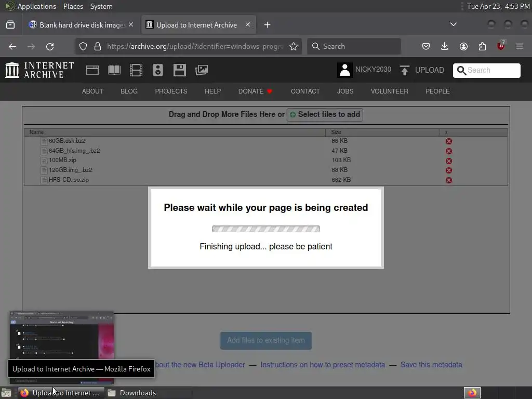
Task: Open a new browser tab
Action: click(268, 25)
